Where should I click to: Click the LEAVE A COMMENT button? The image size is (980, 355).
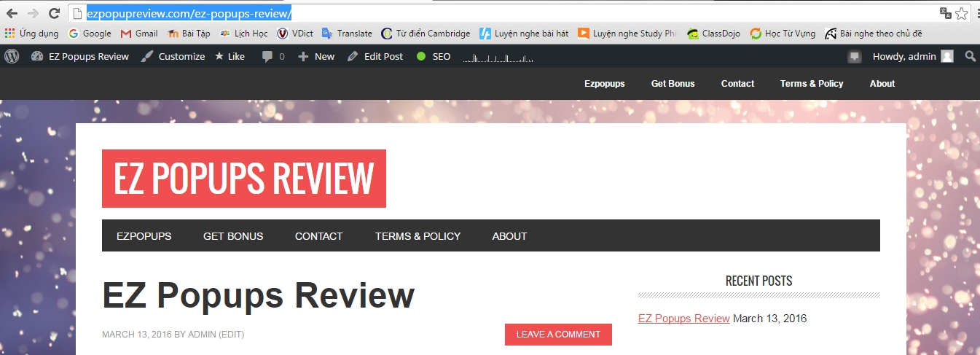[x=558, y=335]
